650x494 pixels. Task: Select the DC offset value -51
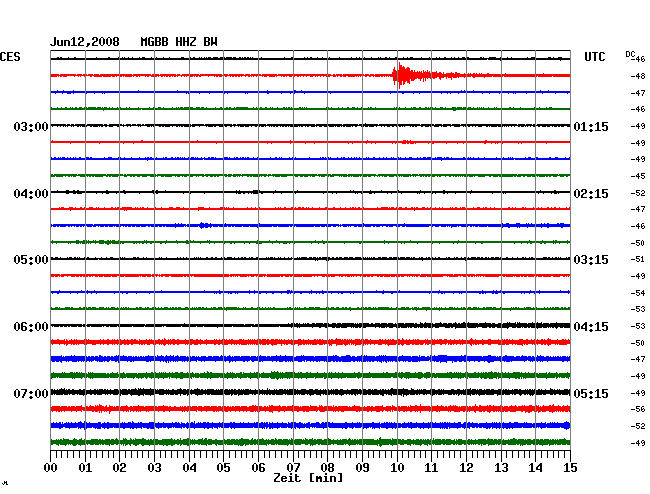[638, 259]
